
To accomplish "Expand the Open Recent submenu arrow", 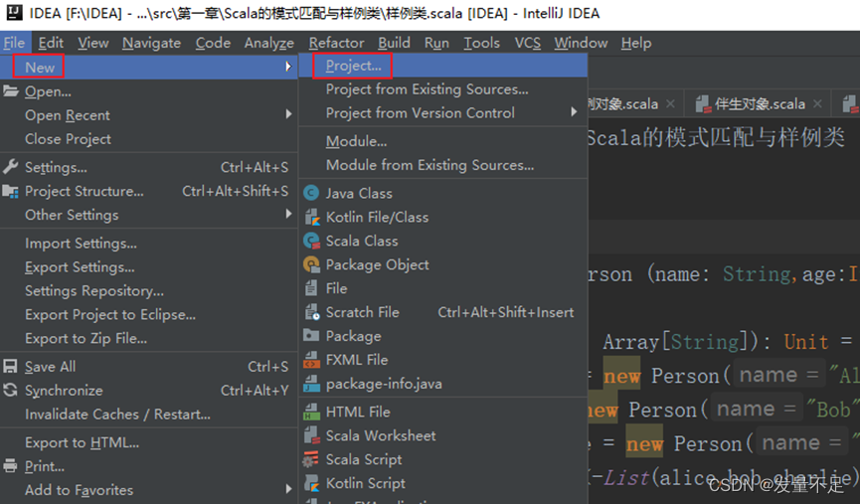I will [x=288, y=114].
